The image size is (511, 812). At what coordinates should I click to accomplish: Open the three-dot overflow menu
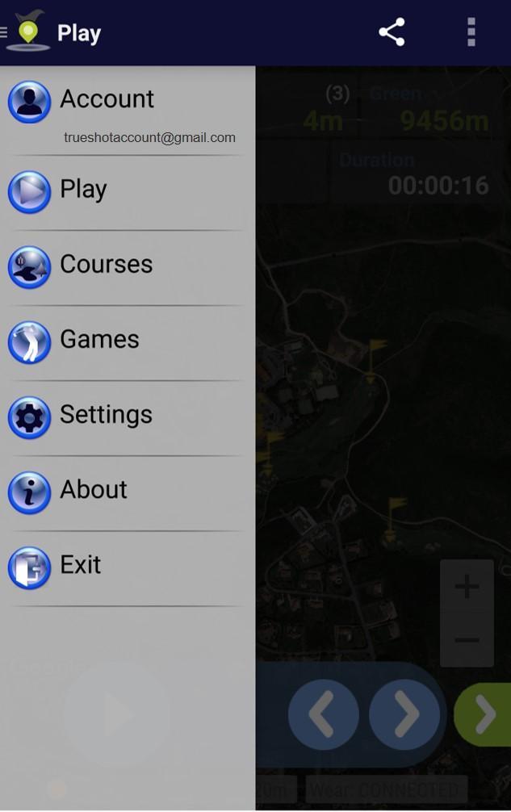[x=471, y=32]
